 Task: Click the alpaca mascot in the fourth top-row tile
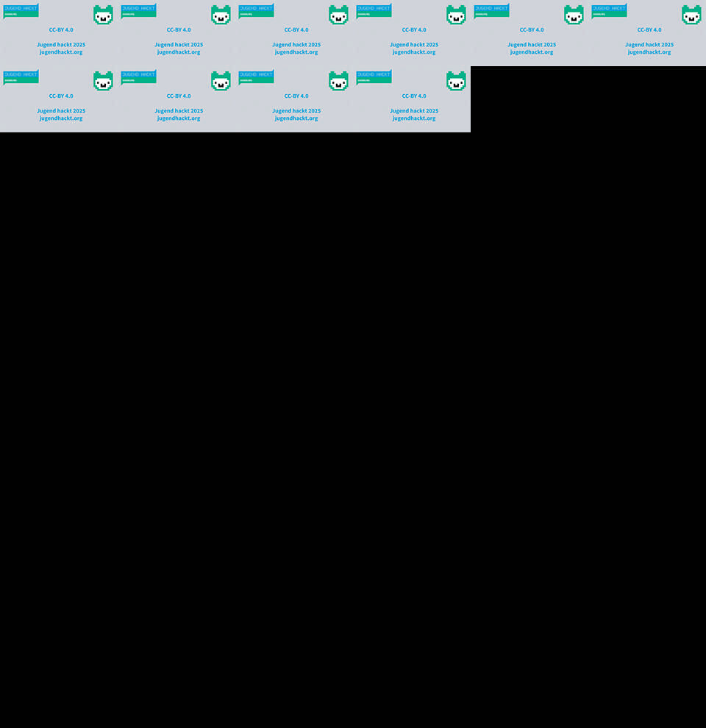[456, 15]
